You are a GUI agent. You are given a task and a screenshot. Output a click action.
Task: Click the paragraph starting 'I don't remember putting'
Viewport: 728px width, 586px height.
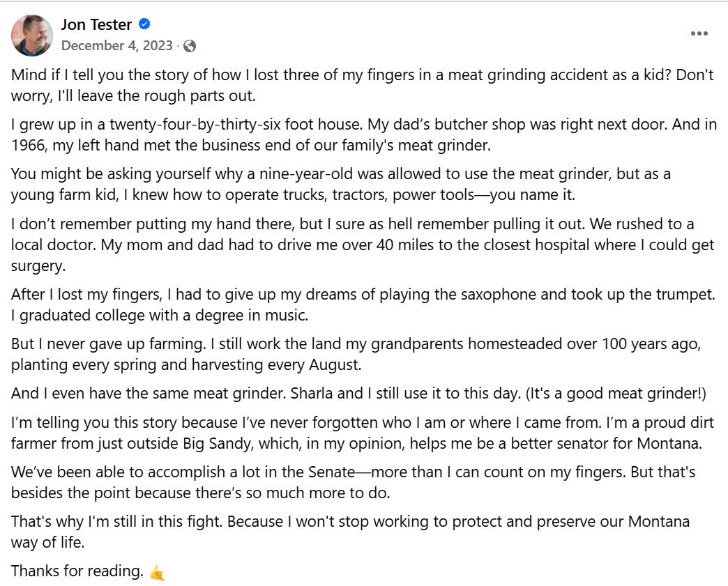pos(363,245)
